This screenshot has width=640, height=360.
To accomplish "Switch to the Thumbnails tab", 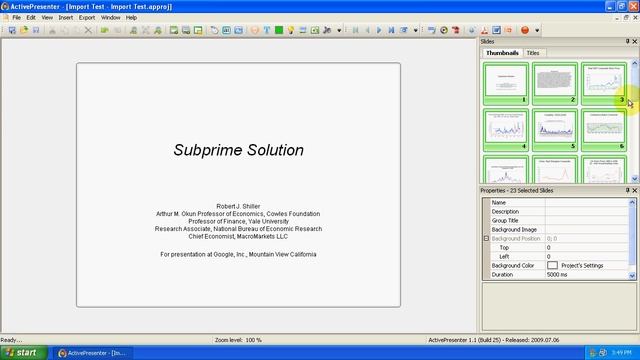I will (x=502, y=53).
